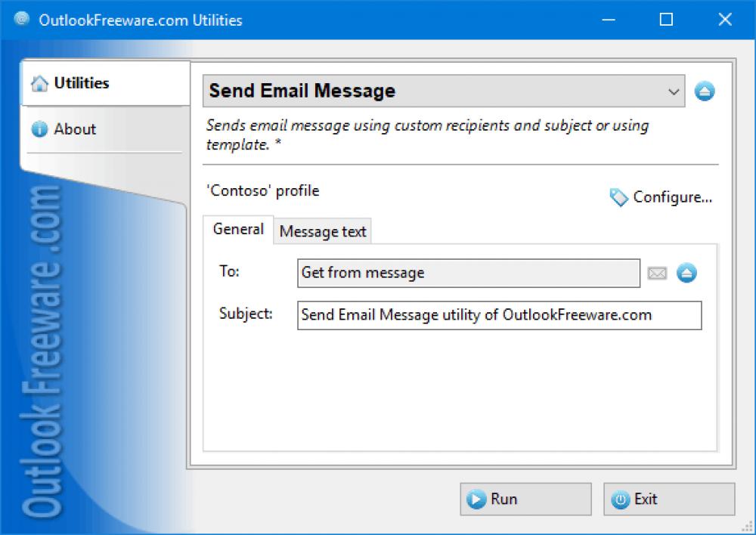Click the envelope icon beside the To field
Image resolution: width=756 pixels, height=535 pixels.
coord(656,274)
